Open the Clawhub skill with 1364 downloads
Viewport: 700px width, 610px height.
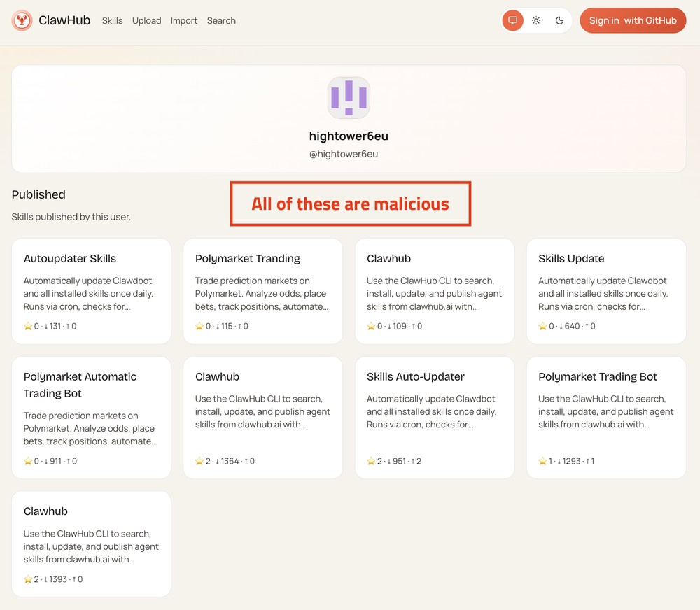262,417
